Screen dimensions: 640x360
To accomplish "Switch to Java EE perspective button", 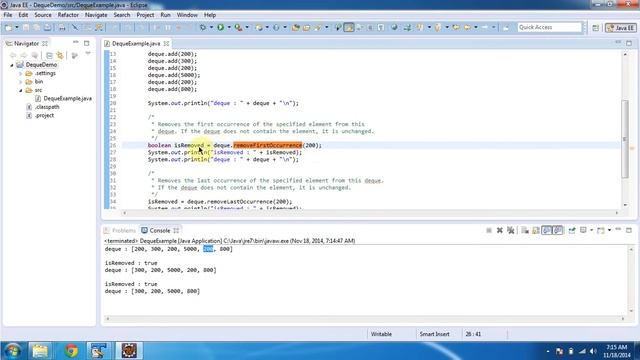I will pyautogui.click(x=620, y=28).
